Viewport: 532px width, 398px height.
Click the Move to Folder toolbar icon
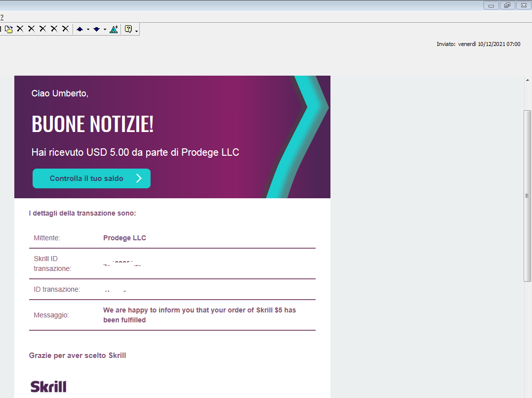[9, 29]
